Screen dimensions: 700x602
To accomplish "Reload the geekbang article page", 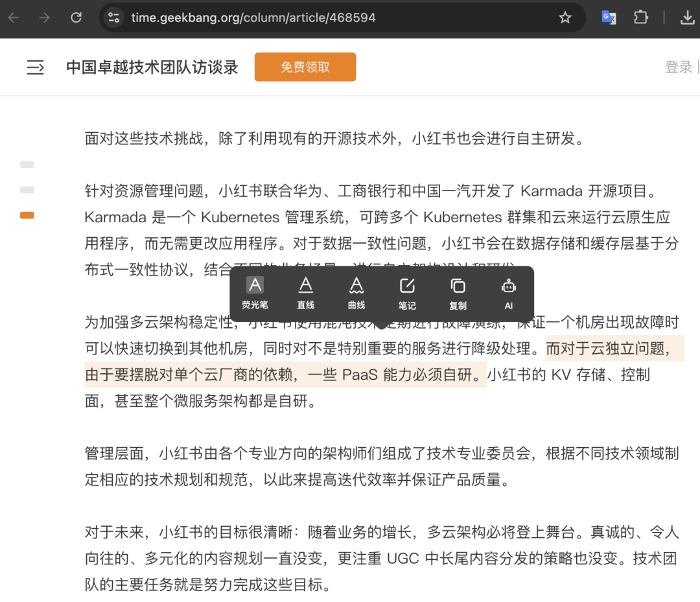I will (x=76, y=18).
